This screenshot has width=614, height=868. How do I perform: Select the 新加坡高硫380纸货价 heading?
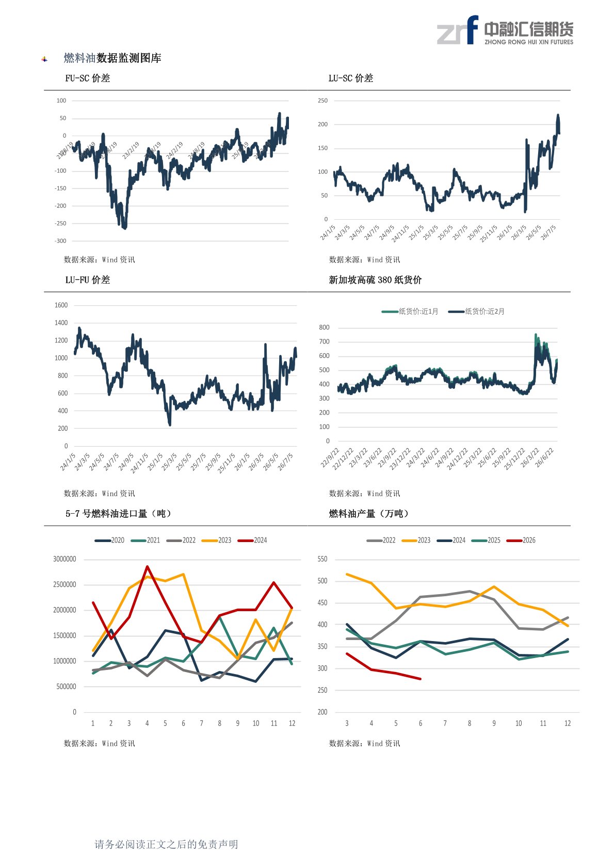click(375, 280)
